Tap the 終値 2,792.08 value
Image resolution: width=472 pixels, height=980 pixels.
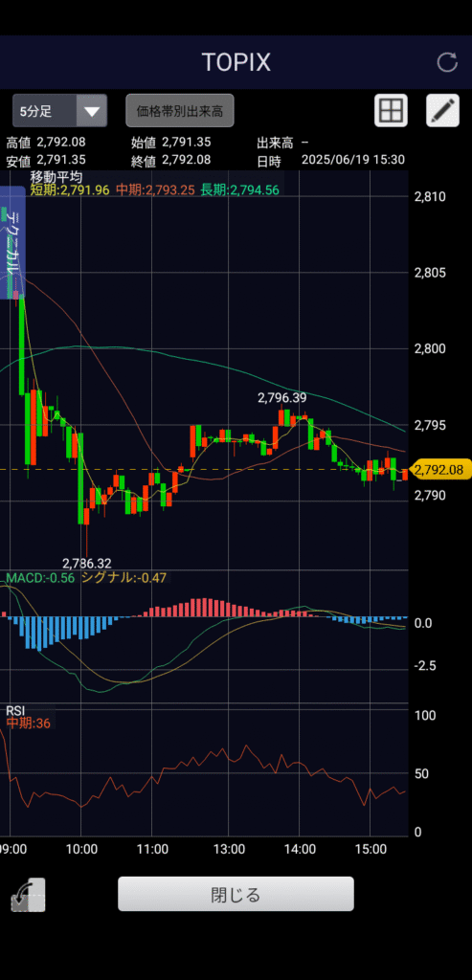pyautogui.click(x=186, y=160)
